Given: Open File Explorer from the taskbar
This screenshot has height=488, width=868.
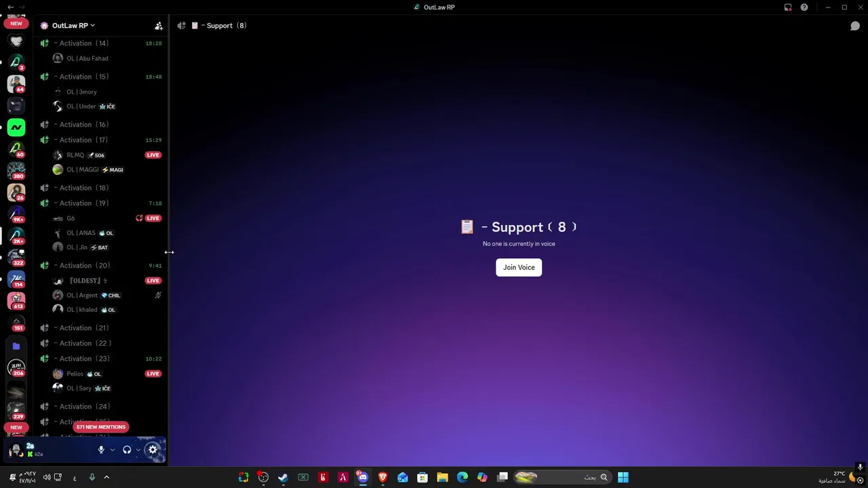Looking at the screenshot, I should [x=442, y=477].
